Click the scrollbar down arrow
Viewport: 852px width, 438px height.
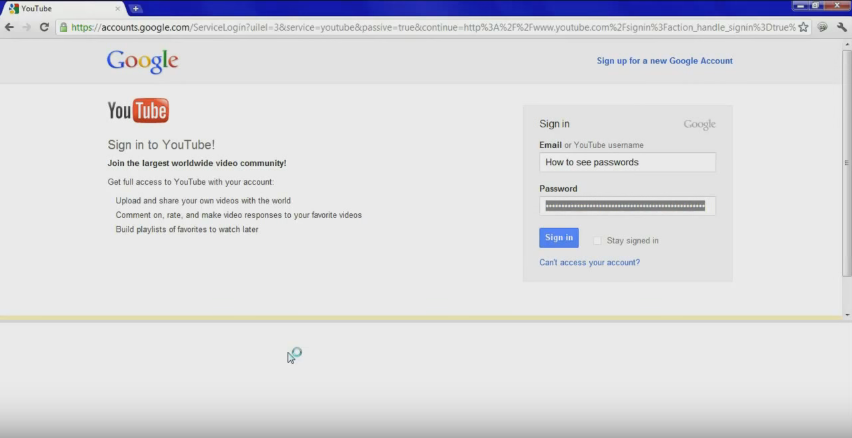(847, 314)
